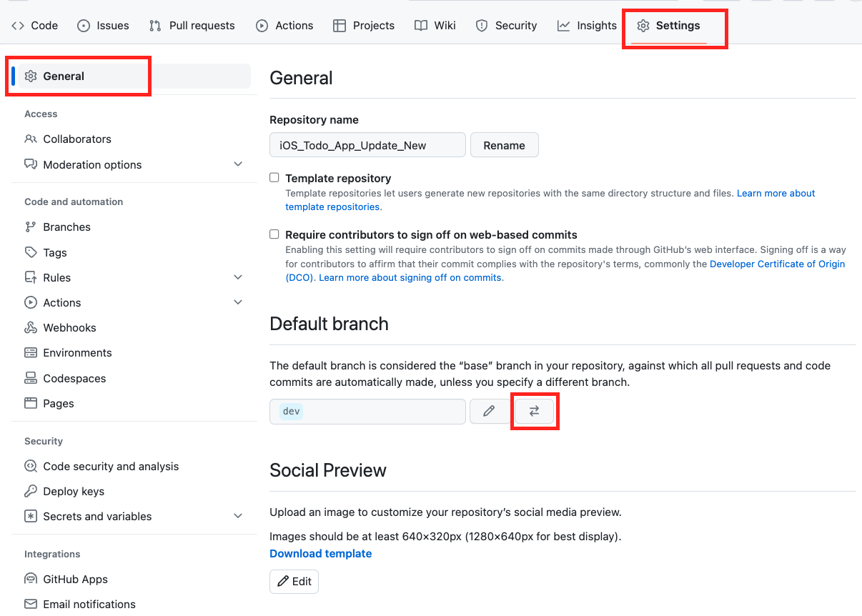Screen dimensions: 862x616
Task: Click the Environments icon in sidebar
Action: (31, 353)
